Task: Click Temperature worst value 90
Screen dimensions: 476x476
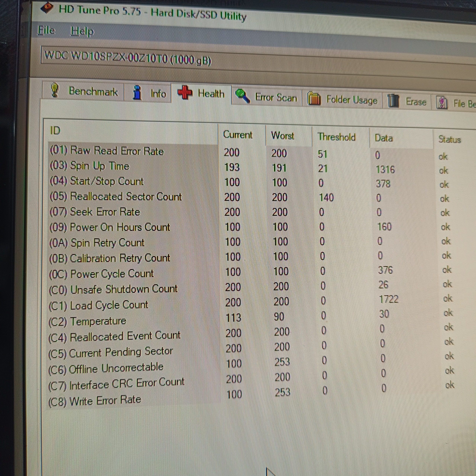Action: pos(279,317)
